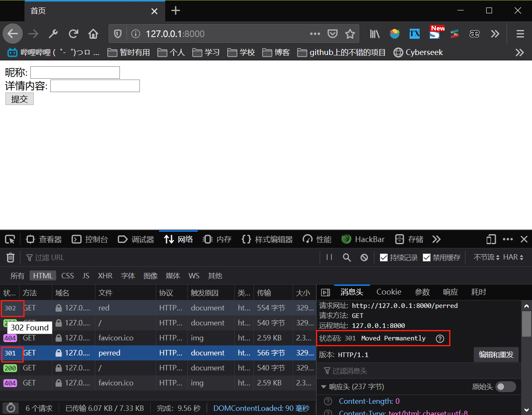Click the 详情内容 text input field
The image size is (532, 415).
coord(95,86)
